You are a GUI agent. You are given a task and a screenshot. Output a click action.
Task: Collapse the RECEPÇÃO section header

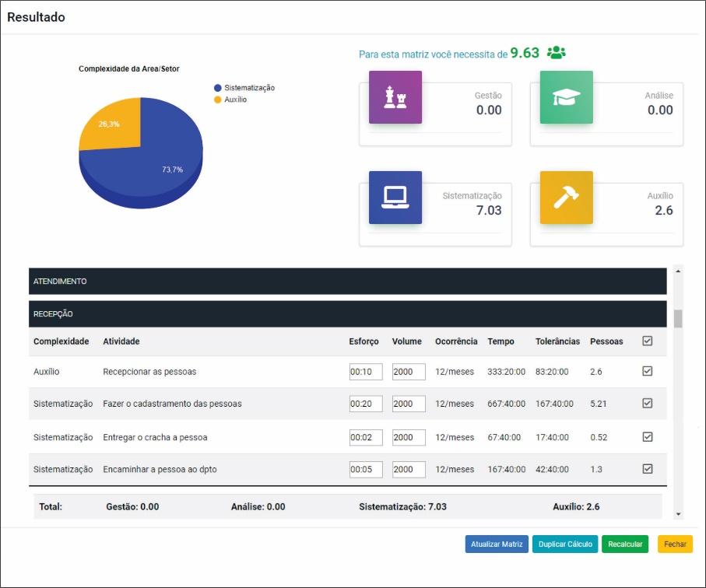click(x=348, y=314)
